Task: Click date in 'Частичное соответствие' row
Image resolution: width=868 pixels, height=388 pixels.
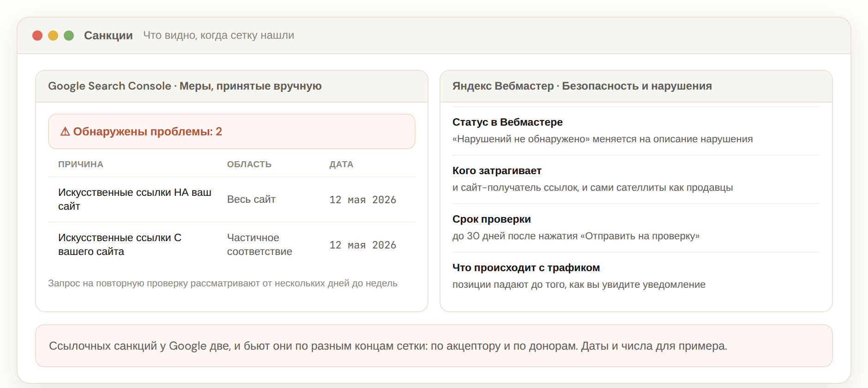Action: 363,245
